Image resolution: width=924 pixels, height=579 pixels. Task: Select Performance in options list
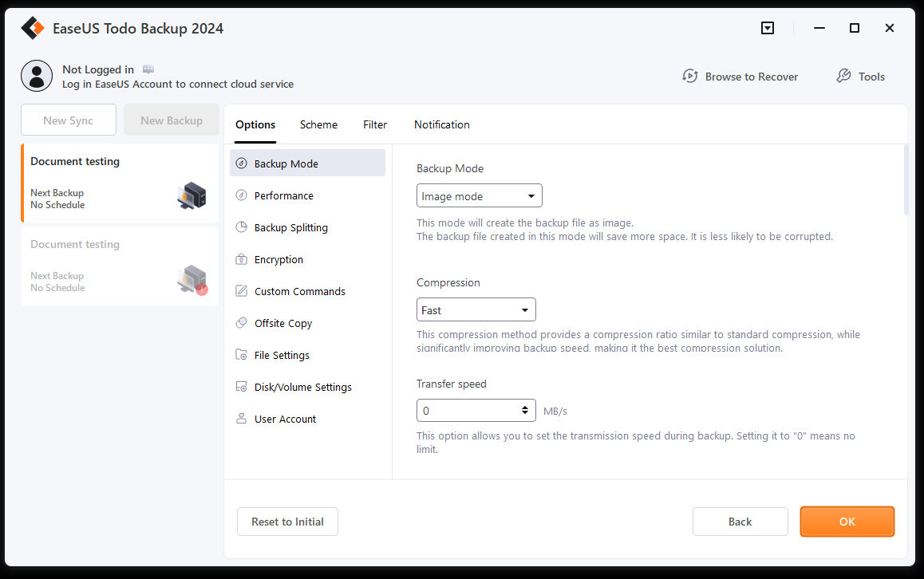[x=308, y=195]
